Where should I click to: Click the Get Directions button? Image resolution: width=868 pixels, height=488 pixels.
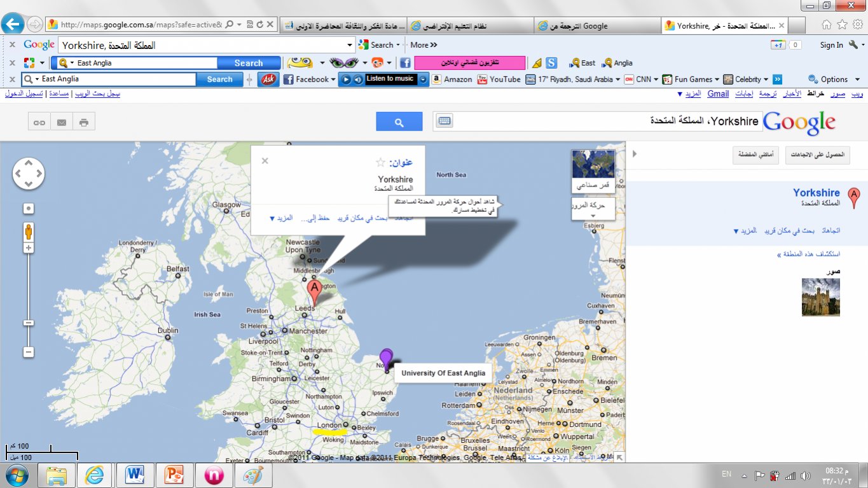(818, 155)
